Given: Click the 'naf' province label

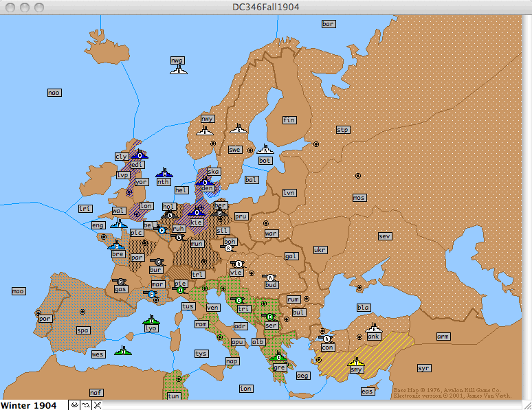Looking at the screenshot, I should click(x=96, y=392).
